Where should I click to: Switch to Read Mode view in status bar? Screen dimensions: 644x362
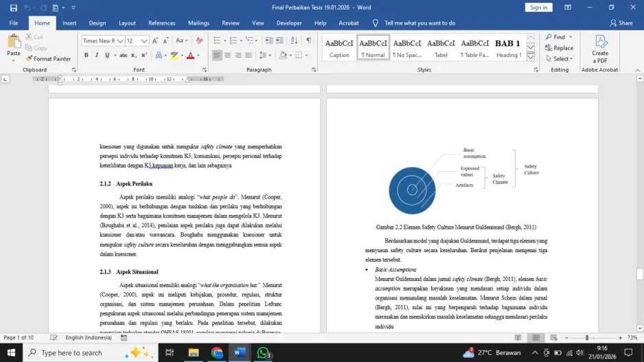tap(518, 338)
